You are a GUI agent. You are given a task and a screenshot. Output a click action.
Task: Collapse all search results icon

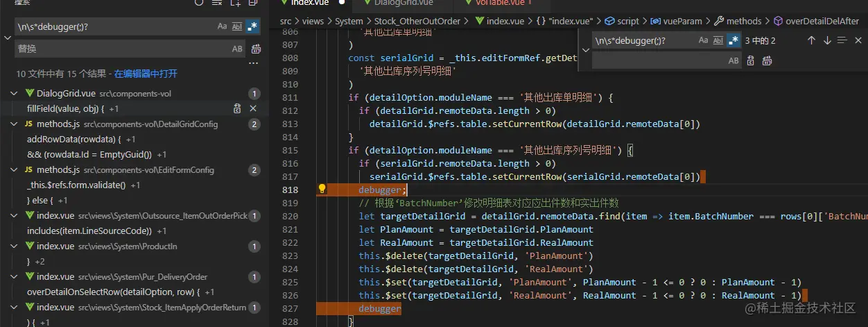point(253,3)
